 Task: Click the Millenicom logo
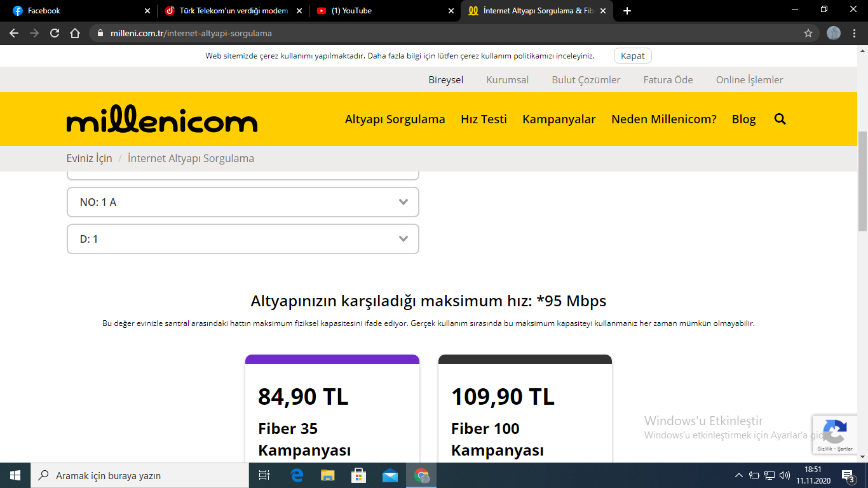point(162,119)
